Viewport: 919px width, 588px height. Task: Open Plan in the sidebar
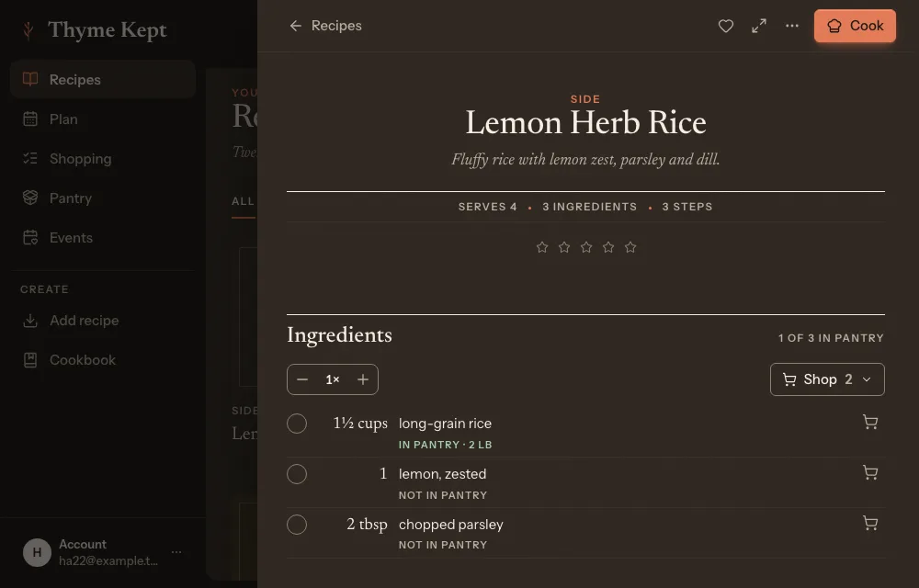coord(103,119)
